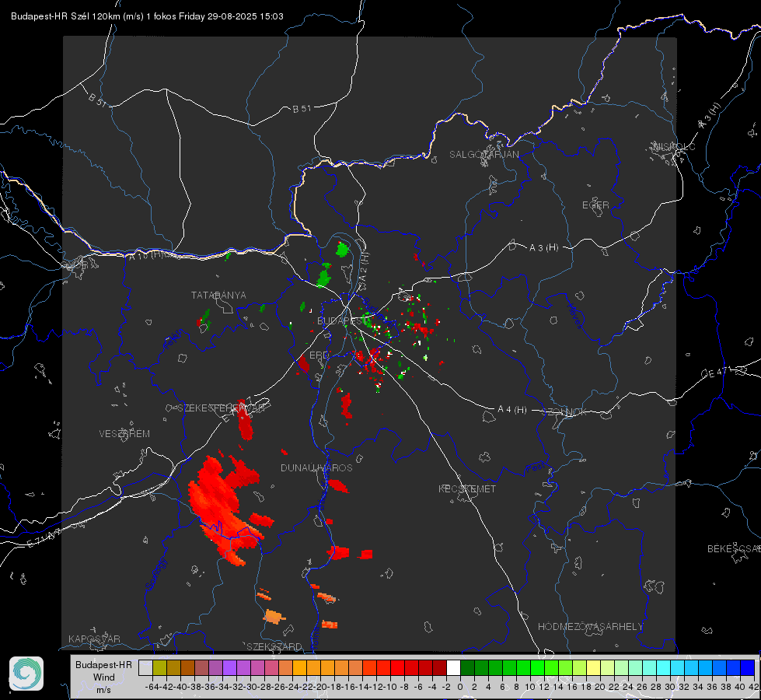The image size is (761, 700).
Task: Click the white zero-value legend swatch
Action: click(x=453, y=667)
